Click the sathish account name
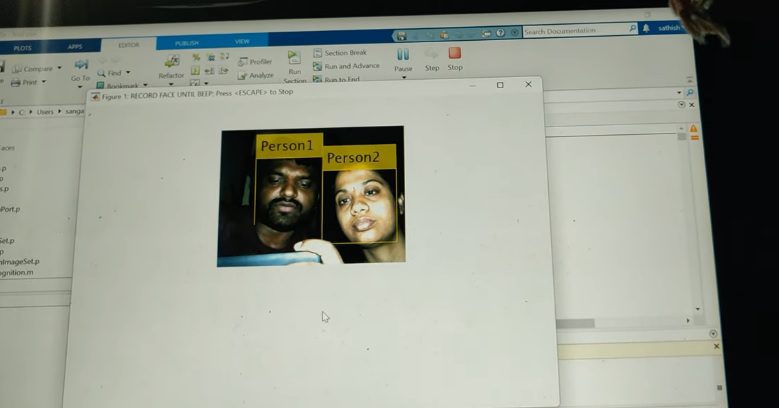The image size is (779, 408). tap(669, 28)
